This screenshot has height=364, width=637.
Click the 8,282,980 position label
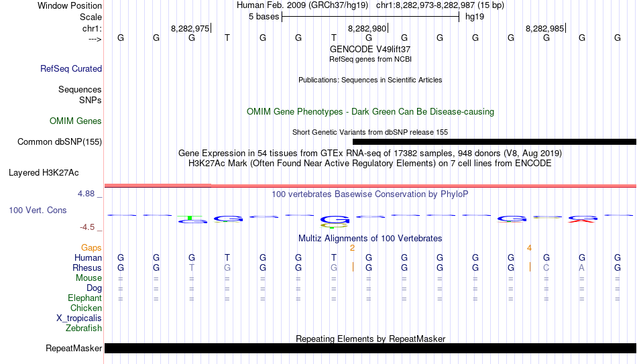pos(367,28)
